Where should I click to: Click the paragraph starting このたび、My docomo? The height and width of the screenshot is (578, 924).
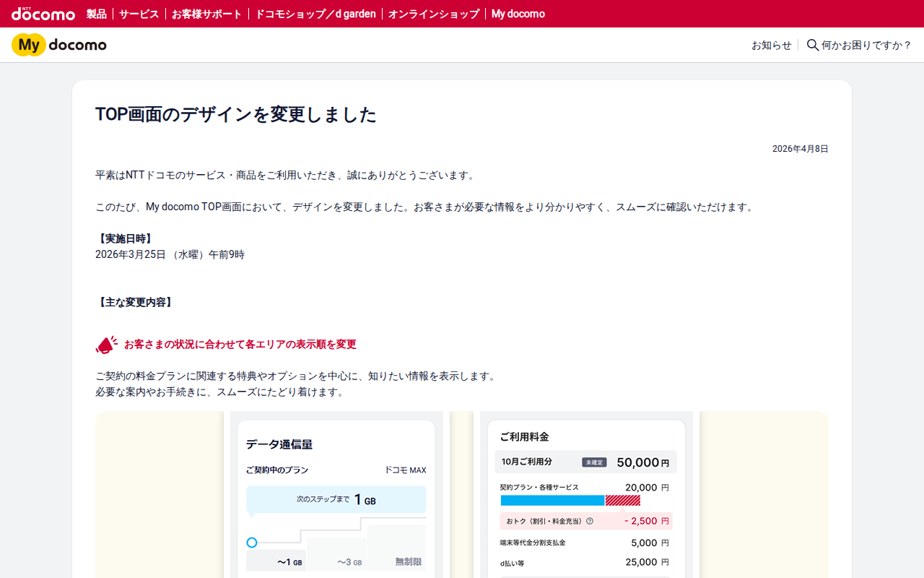point(426,207)
